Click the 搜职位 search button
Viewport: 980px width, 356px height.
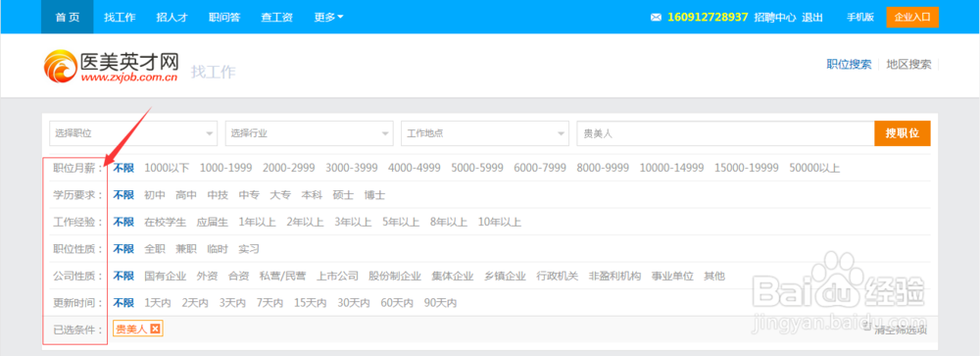click(903, 133)
